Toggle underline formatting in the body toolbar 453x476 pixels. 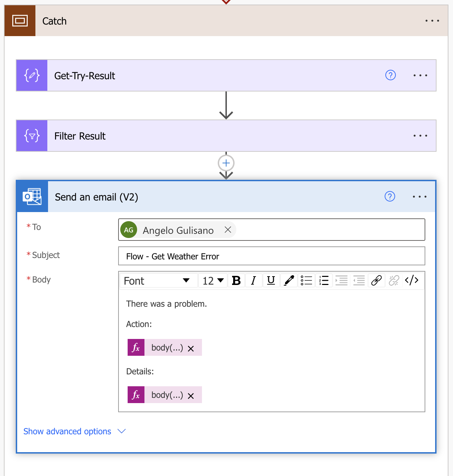coord(271,280)
